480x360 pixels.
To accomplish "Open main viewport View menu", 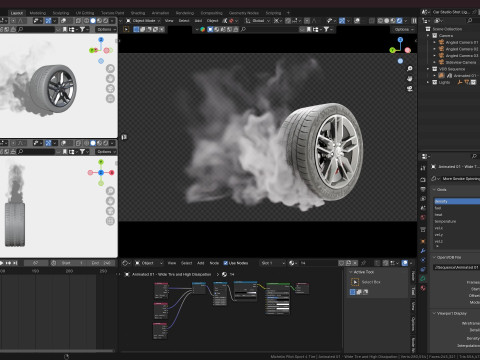I will (x=169, y=21).
